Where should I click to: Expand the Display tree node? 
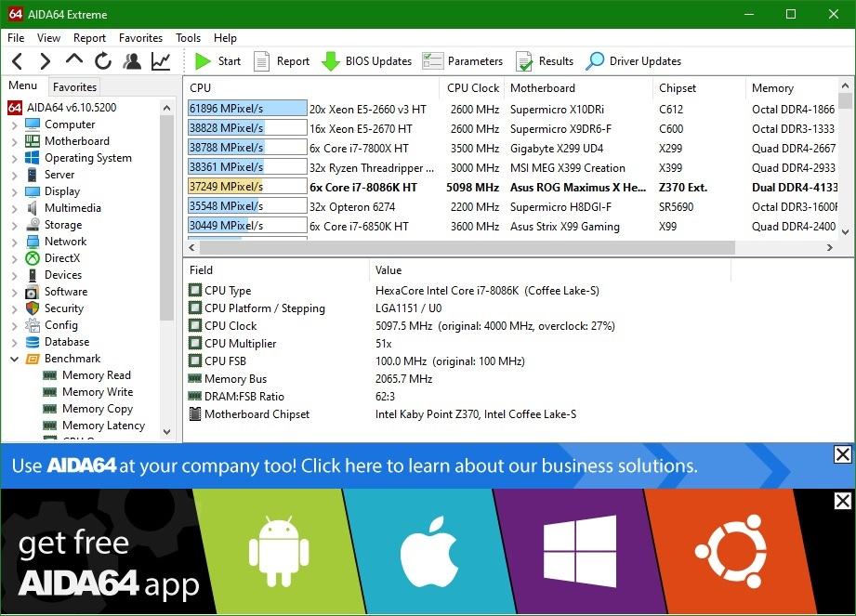(x=14, y=191)
